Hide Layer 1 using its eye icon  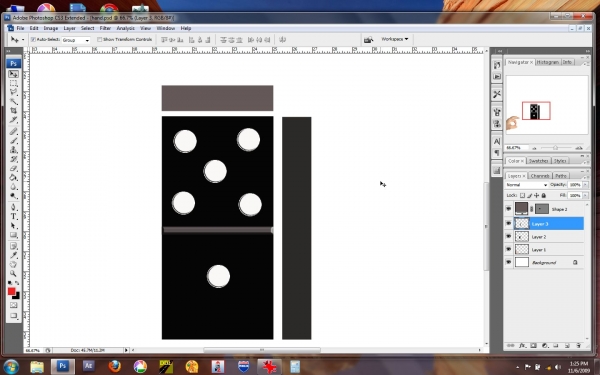point(508,249)
